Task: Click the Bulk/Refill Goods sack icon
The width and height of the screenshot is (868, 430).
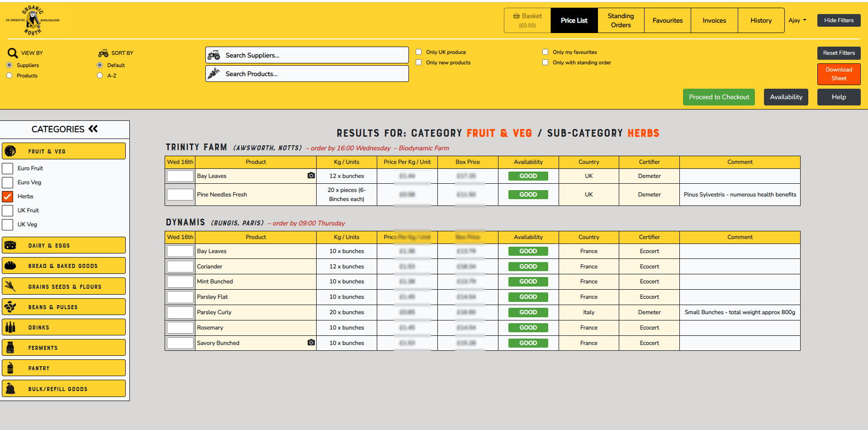Action: (10, 389)
